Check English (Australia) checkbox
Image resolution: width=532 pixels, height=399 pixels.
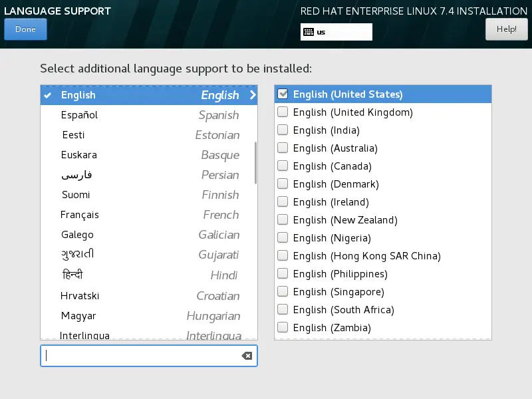click(x=283, y=148)
